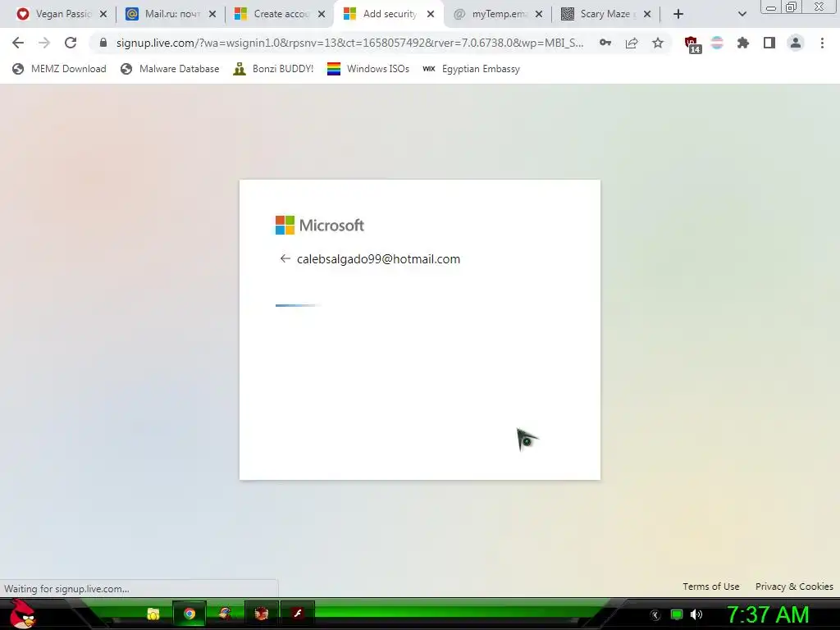Open Malware Database bookmark
840x630 pixels.
pos(171,69)
